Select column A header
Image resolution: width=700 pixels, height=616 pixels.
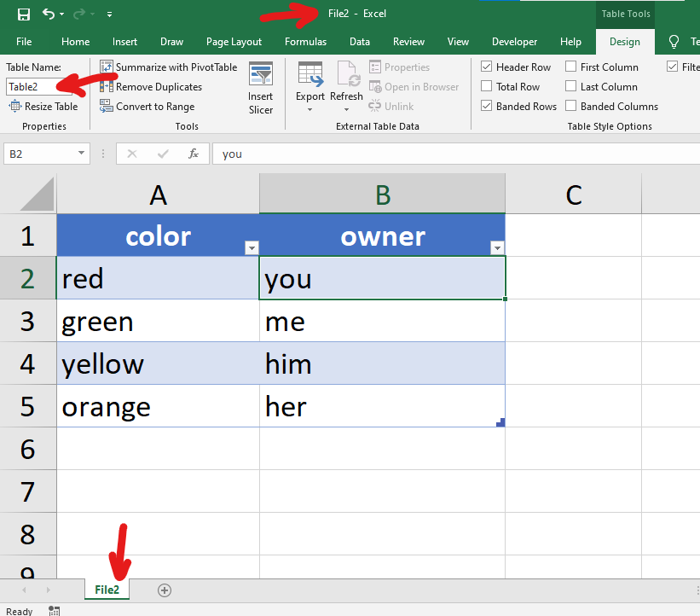(x=158, y=195)
